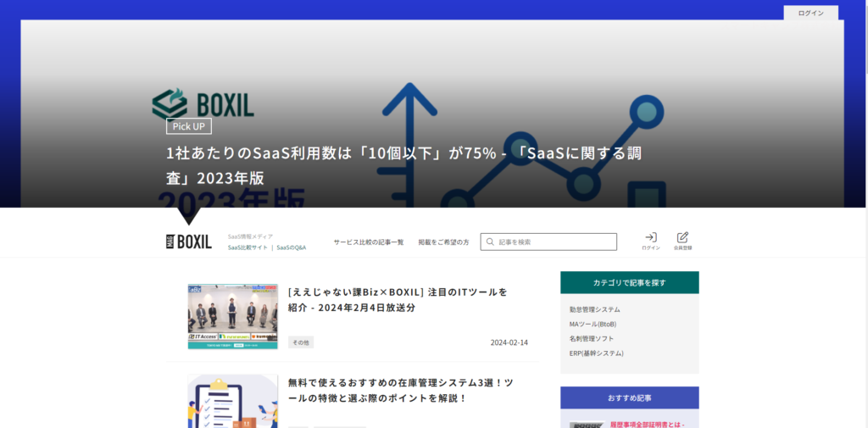The image size is (868, 428).
Task: Click the Pick UP label badge
Action: pyautogui.click(x=188, y=126)
